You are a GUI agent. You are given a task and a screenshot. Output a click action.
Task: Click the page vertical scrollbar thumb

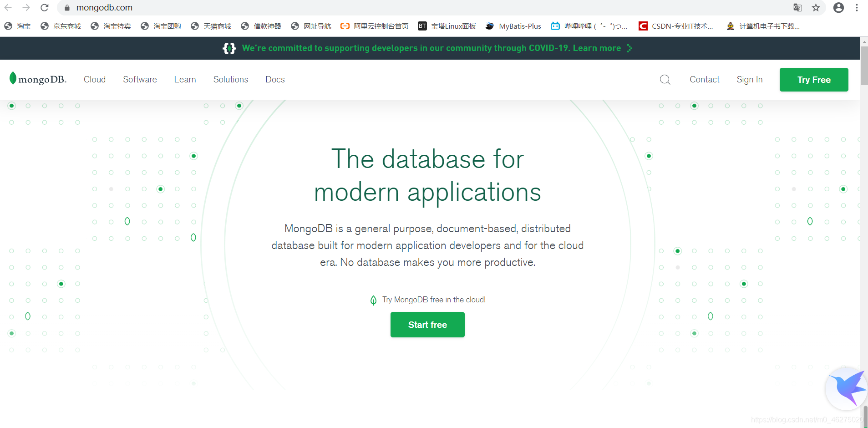coord(864,65)
